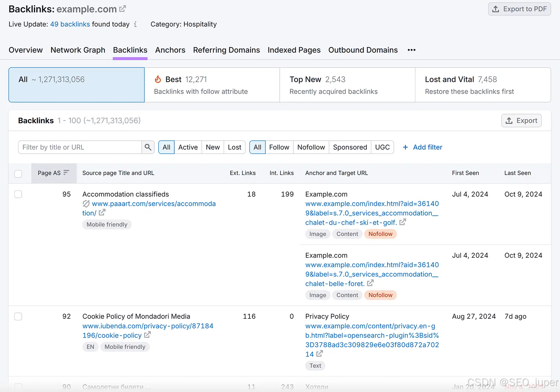
Task: Click the Accommodation classifieds title
Action: pyautogui.click(x=126, y=194)
